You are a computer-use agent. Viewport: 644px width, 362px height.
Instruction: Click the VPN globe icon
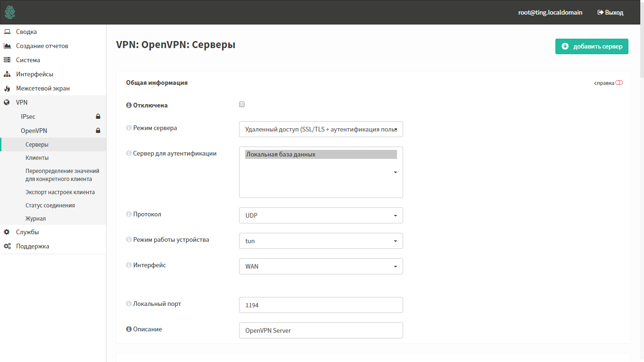point(7,103)
